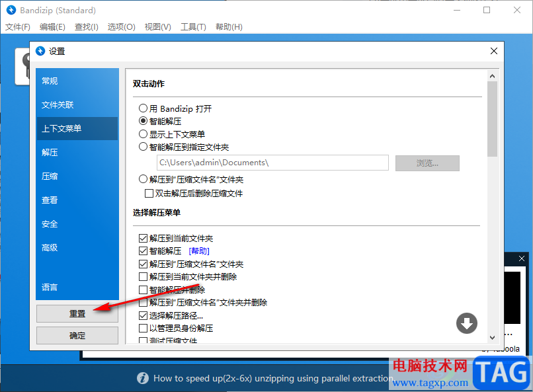Open the 帮助(H) menu
The image size is (533, 392).
[229, 27]
